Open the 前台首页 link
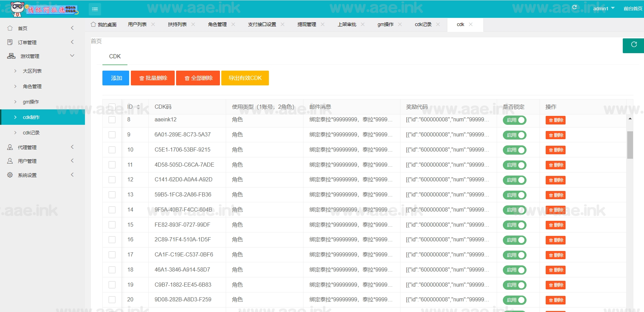This screenshot has height=312, width=644. point(633,9)
